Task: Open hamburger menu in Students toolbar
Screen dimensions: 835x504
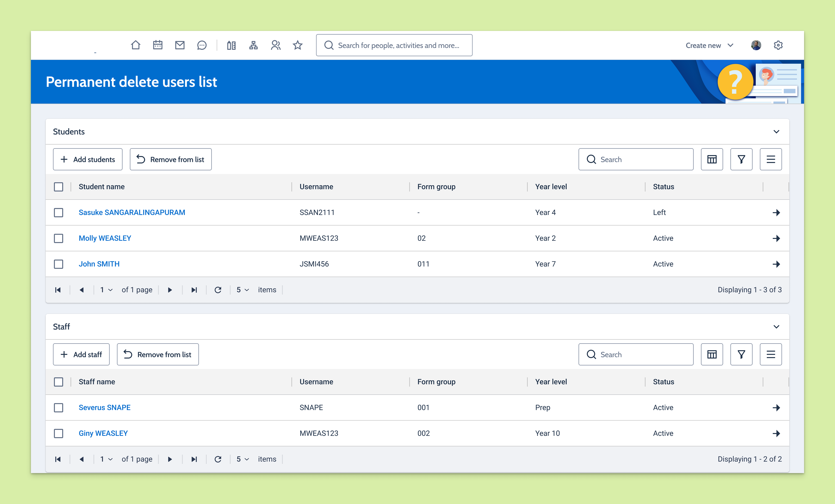Action: pyautogui.click(x=771, y=159)
